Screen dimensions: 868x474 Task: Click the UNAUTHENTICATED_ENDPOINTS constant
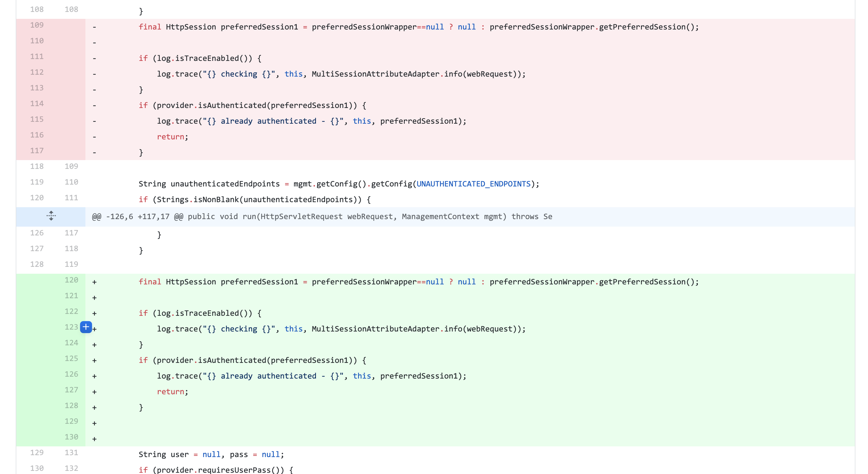coord(474,184)
